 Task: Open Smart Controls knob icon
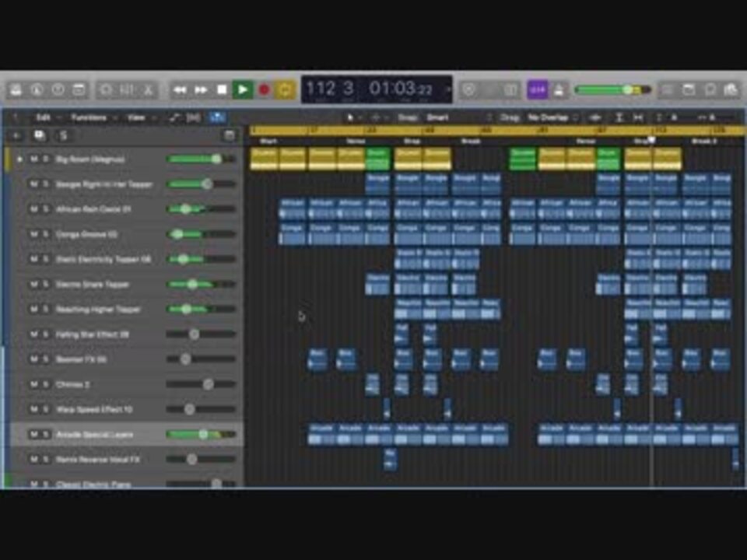[106, 89]
